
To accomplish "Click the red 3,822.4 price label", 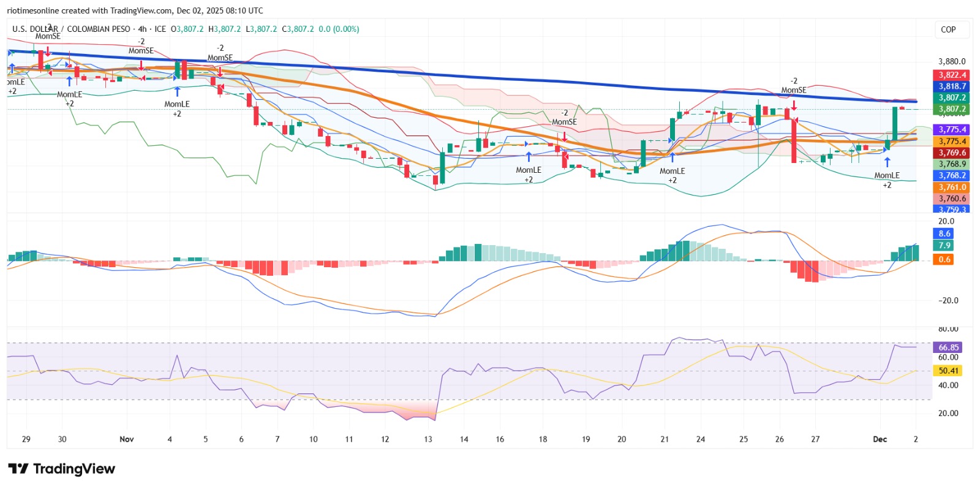I will [x=952, y=75].
